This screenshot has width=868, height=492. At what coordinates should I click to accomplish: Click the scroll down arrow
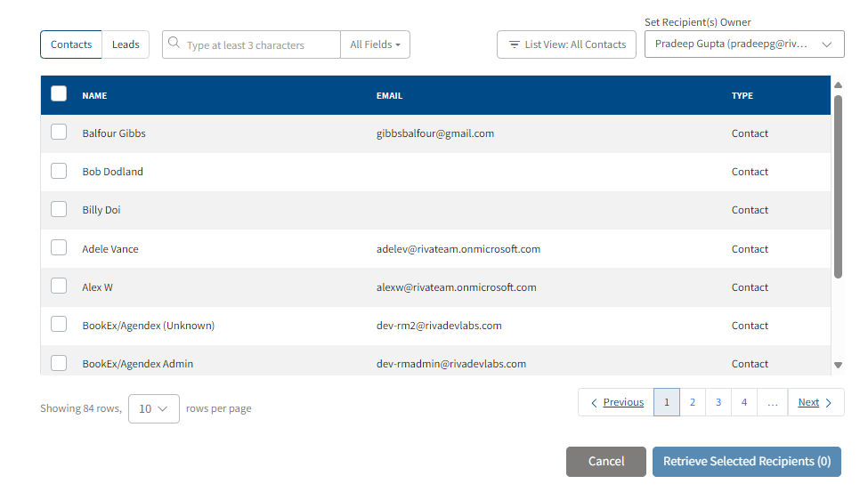coord(838,365)
